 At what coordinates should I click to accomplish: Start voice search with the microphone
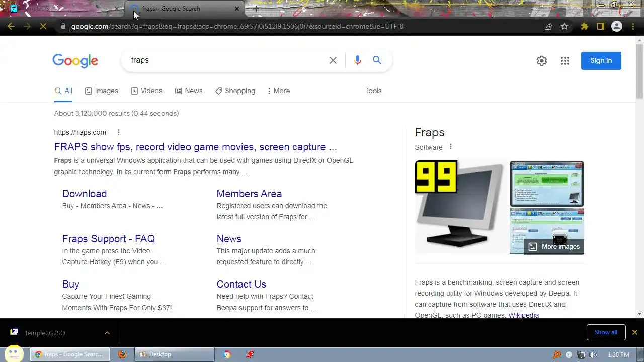[x=358, y=60]
